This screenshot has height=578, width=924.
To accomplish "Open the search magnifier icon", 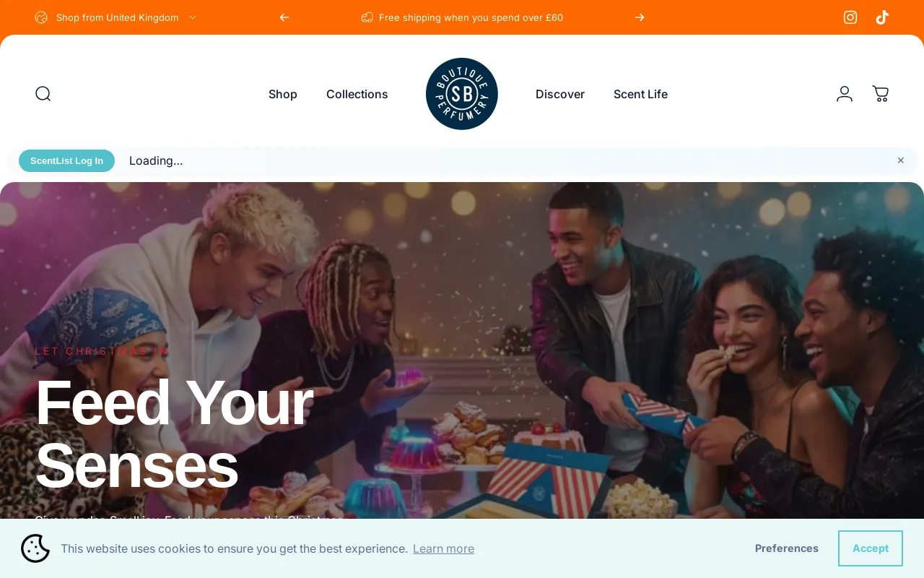I will pyautogui.click(x=43, y=94).
